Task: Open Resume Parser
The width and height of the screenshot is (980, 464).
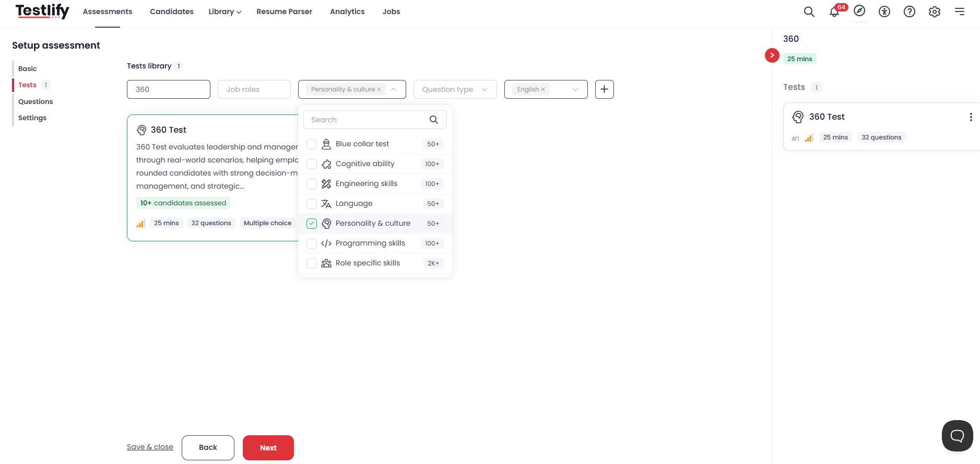Action: (x=284, y=11)
